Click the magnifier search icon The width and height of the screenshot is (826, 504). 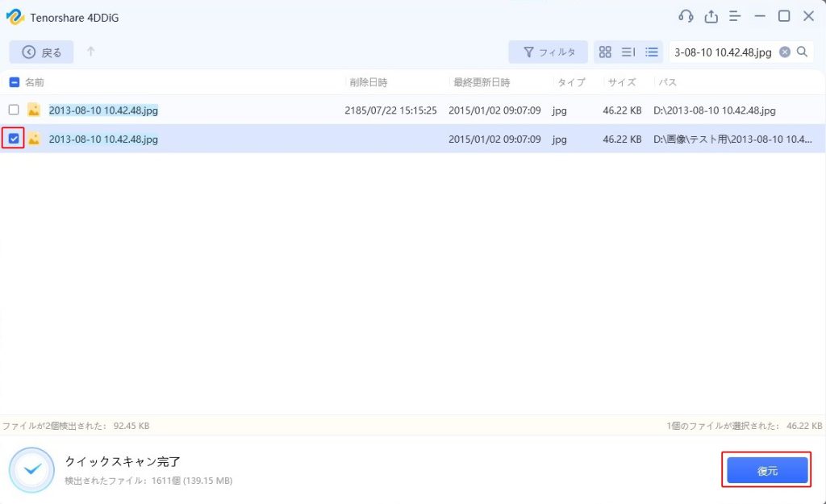[803, 52]
